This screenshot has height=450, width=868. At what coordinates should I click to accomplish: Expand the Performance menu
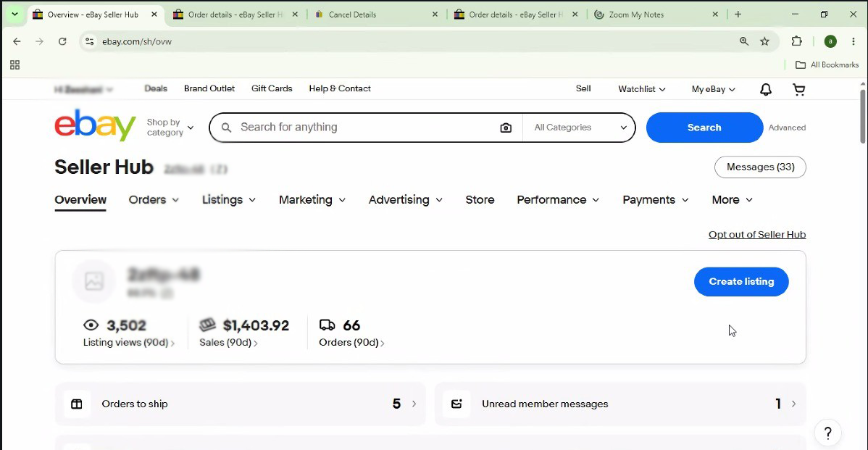(558, 200)
